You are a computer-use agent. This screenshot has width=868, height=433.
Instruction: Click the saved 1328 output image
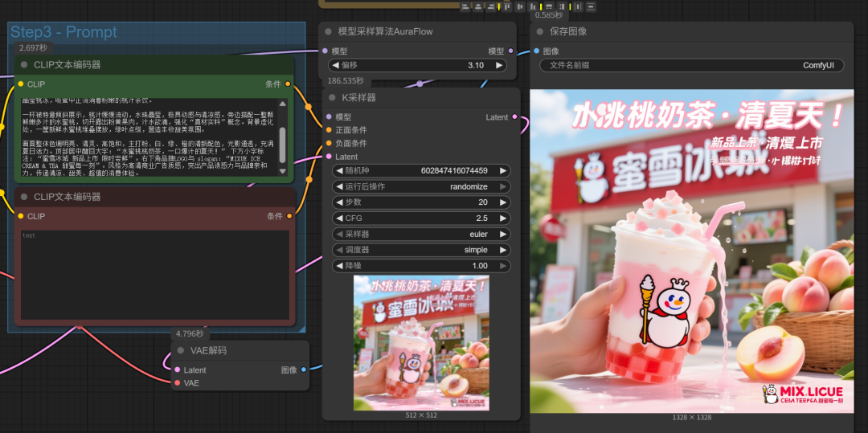point(692,251)
